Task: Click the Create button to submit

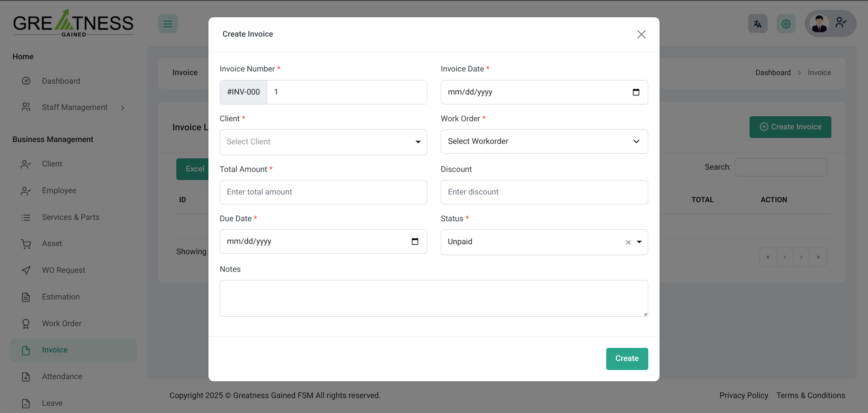Action: pos(627,359)
